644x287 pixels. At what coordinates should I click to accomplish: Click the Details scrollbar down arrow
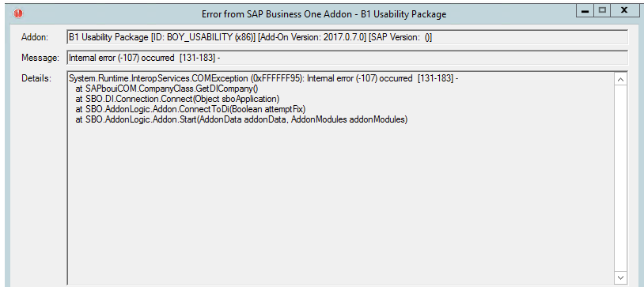[620, 278]
